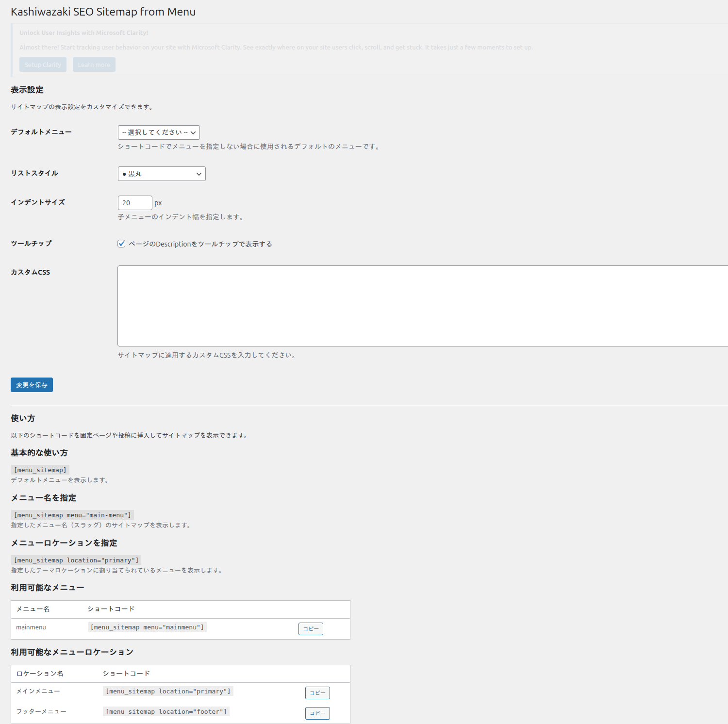Click the mainmenu row in 利用可能なメニュー table
Image resolution: width=728 pixels, height=724 pixels.
click(31, 627)
